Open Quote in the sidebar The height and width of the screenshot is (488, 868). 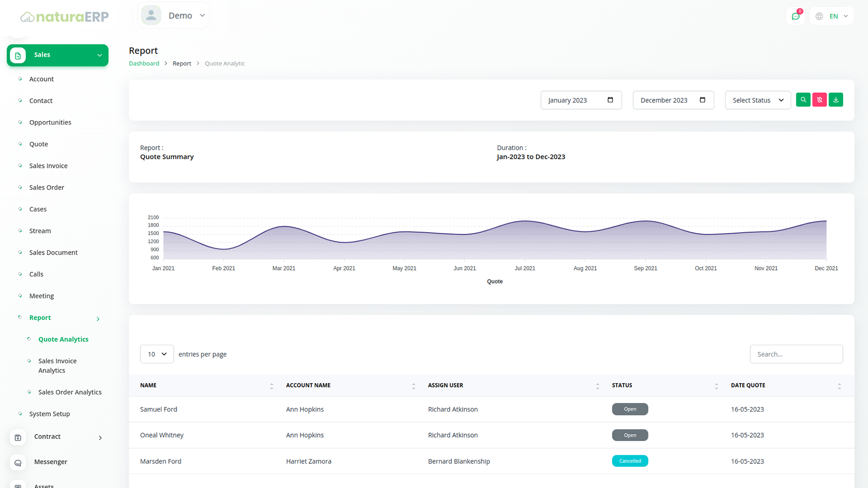click(38, 144)
